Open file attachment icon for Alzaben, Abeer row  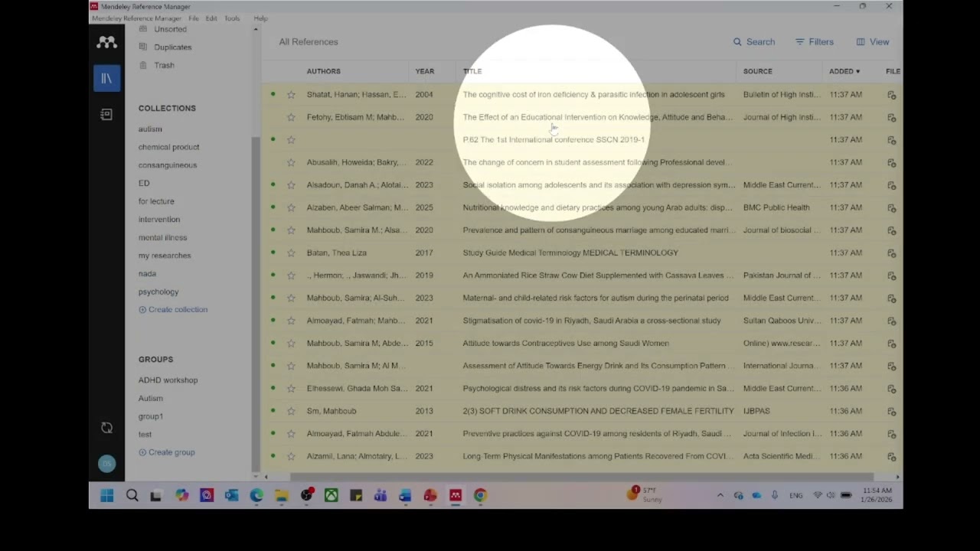point(891,207)
